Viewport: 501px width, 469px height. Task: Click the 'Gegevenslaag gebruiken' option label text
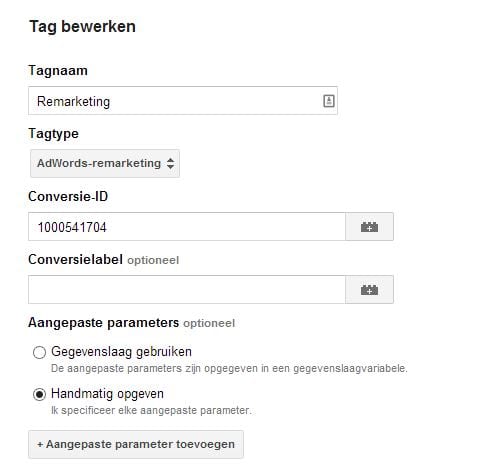(x=121, y=352)
